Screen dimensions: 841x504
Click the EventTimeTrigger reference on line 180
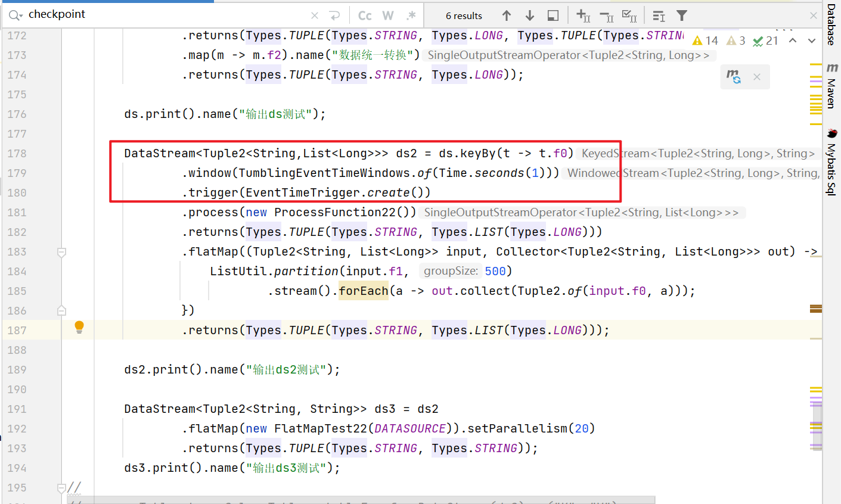(x=303, y=192)
